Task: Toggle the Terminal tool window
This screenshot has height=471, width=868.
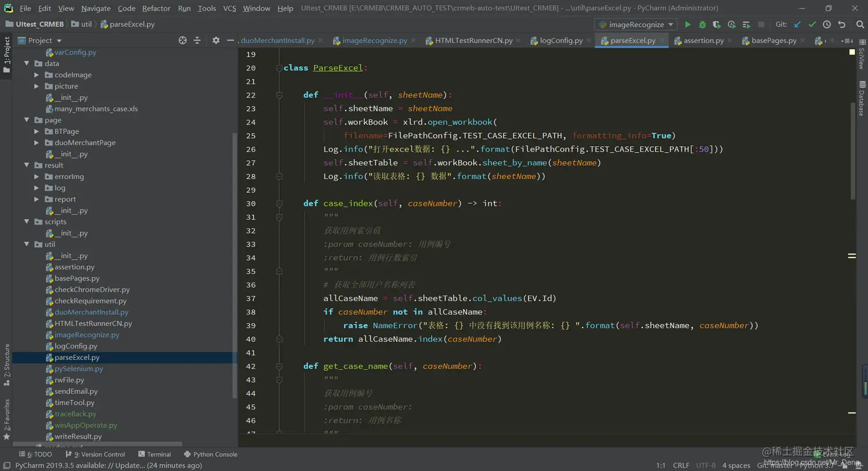Action: pos(154,454)
